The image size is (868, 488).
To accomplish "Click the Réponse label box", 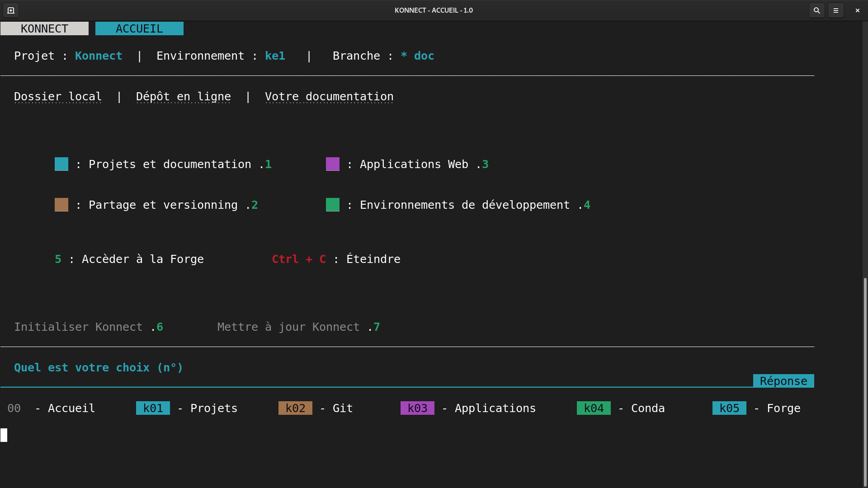I will click(x=783, y=381).
